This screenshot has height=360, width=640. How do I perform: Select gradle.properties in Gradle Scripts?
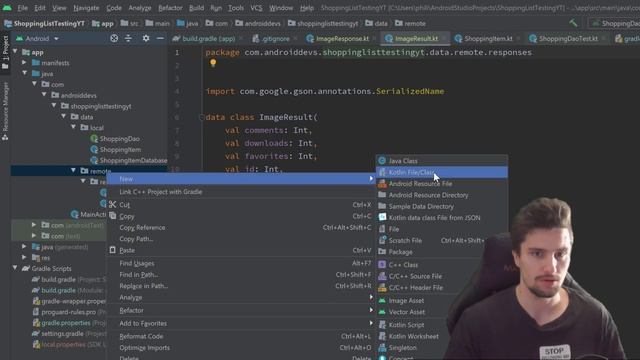pos(66,323)
